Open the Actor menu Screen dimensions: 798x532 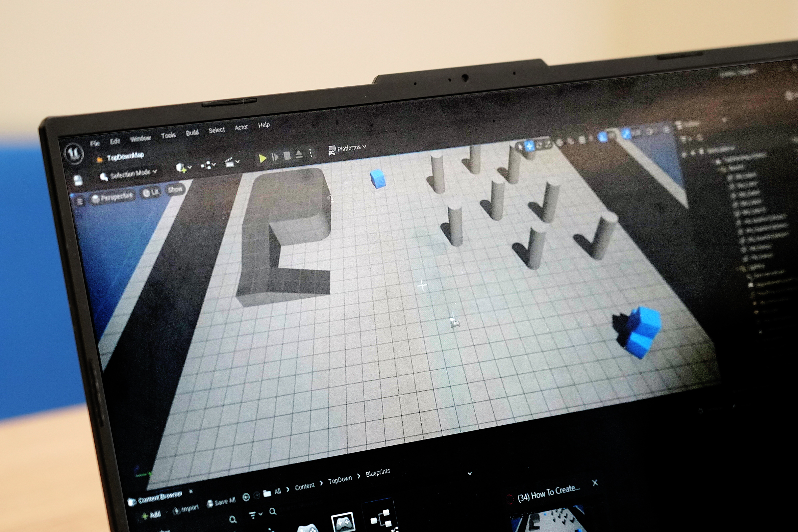point(241,127)
